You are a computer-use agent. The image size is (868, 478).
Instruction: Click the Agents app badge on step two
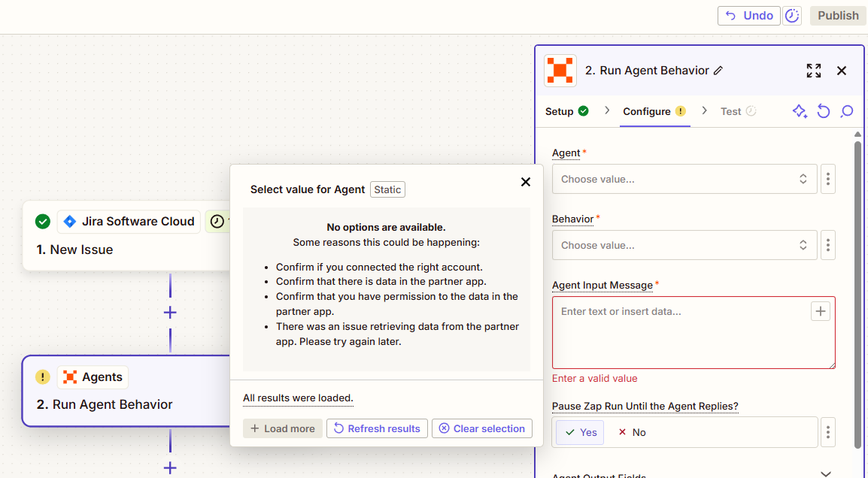click(93, 377)
